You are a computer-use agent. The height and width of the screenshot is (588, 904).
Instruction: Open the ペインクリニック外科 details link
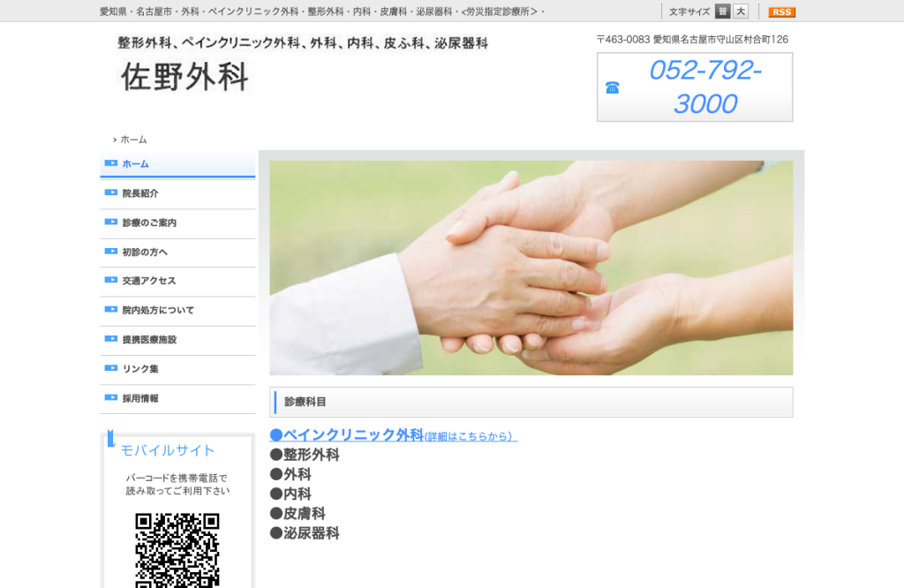pyautogui.click(x=393, y=435)
